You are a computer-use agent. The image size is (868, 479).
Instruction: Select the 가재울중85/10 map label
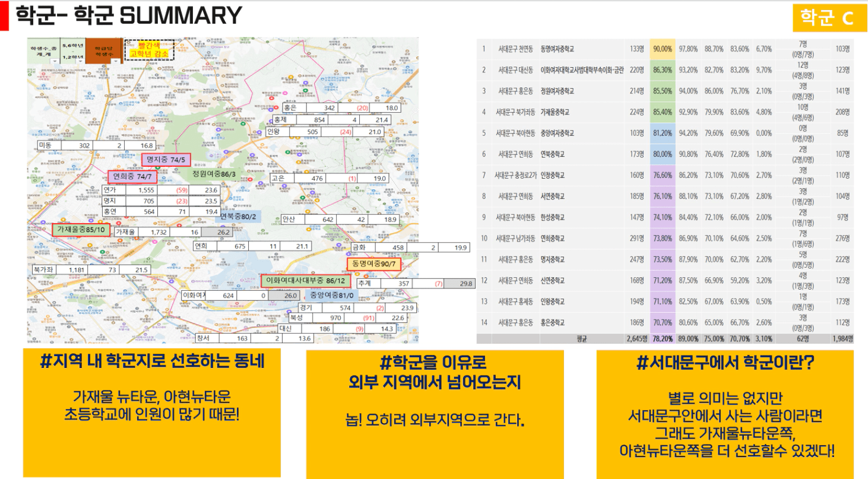tap(81, 230)
